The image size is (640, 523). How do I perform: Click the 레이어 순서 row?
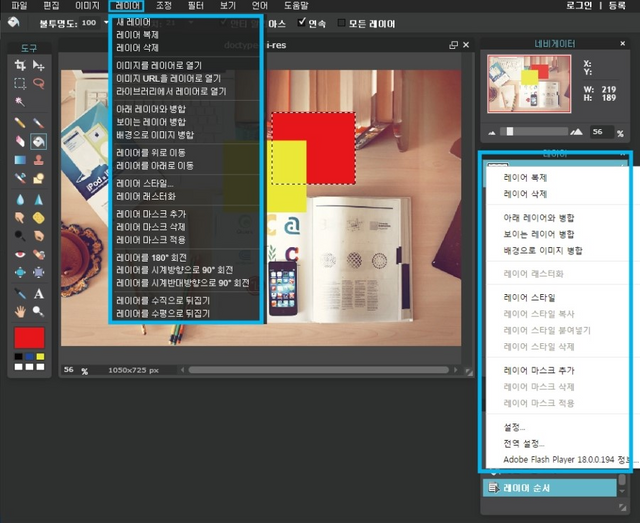click(x=549, y=488)
